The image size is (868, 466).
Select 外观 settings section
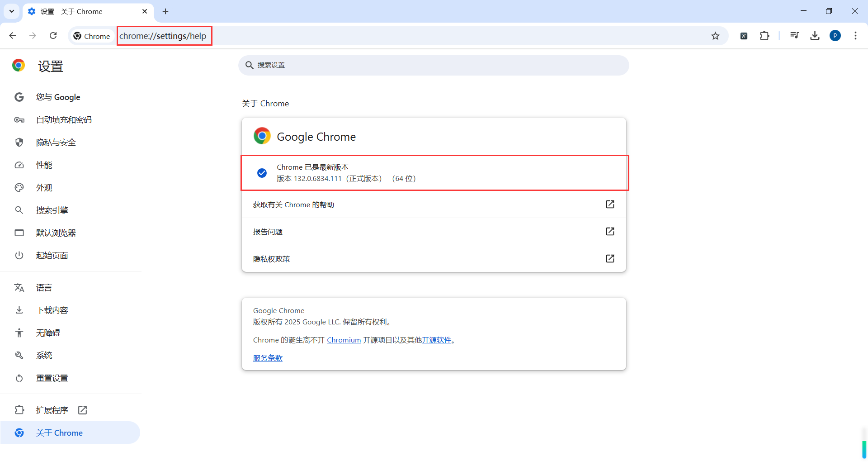(44, 188)
